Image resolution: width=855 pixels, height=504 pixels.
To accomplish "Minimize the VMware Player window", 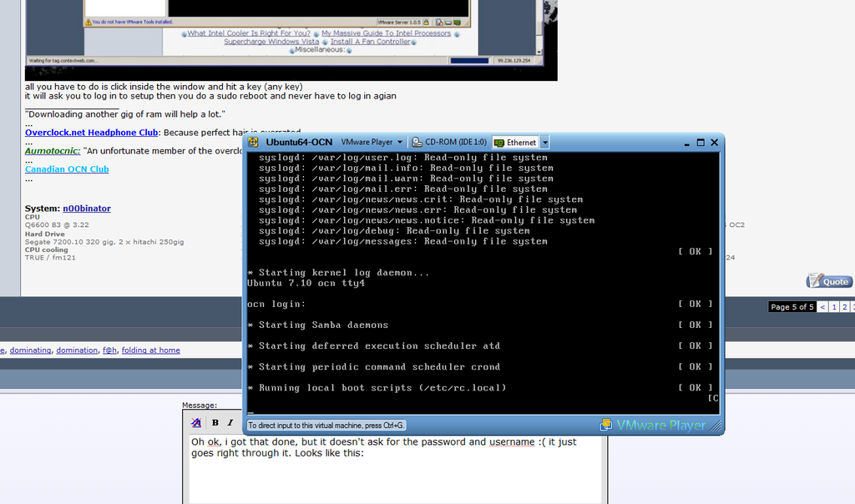I will pyautogui.click(x=686, y=143).
